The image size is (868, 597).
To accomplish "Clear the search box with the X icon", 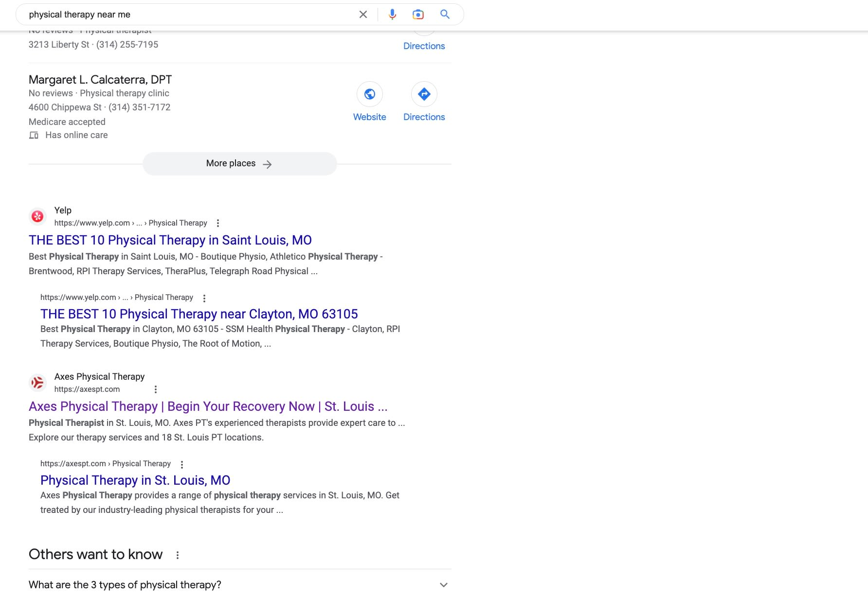I will point(363,15).
